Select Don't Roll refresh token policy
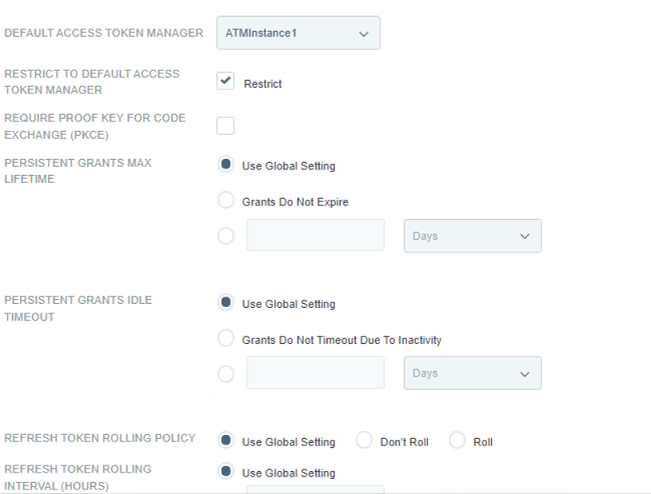This screenshot has height=494, width=651. pyautogui.click(x=364, y=440)
